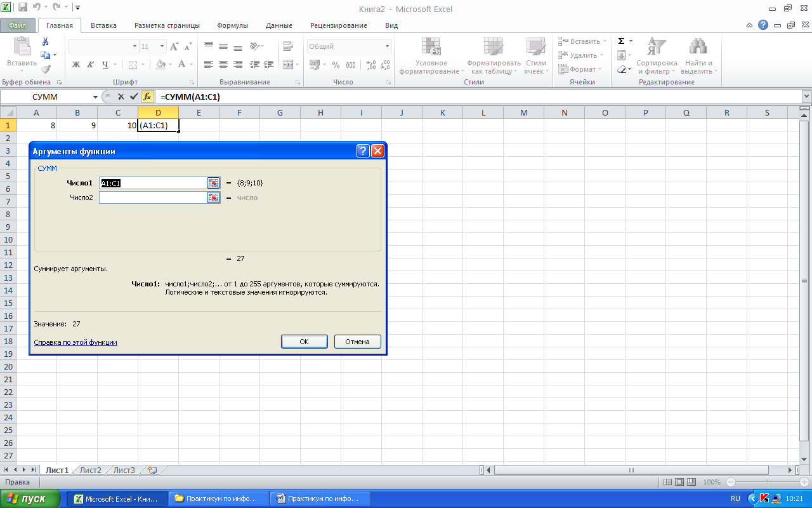Click the Clear eraser icon

pos(622,69)
